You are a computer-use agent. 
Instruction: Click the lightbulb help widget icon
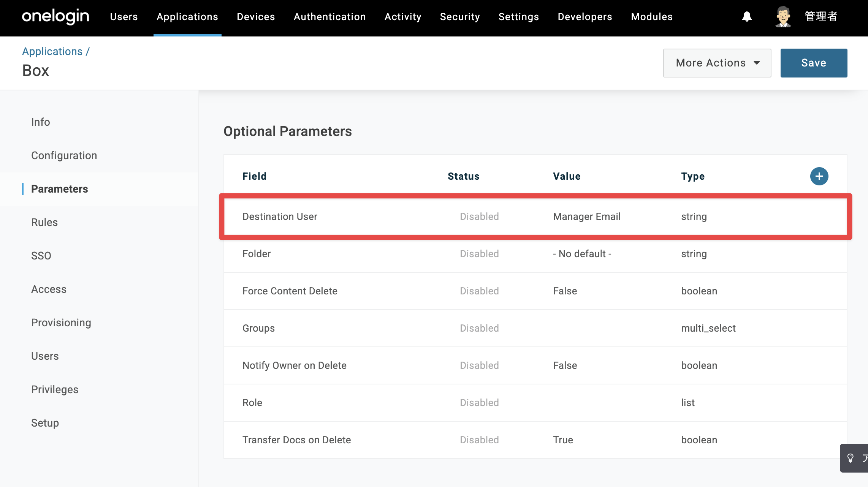(x=851, y=458)
